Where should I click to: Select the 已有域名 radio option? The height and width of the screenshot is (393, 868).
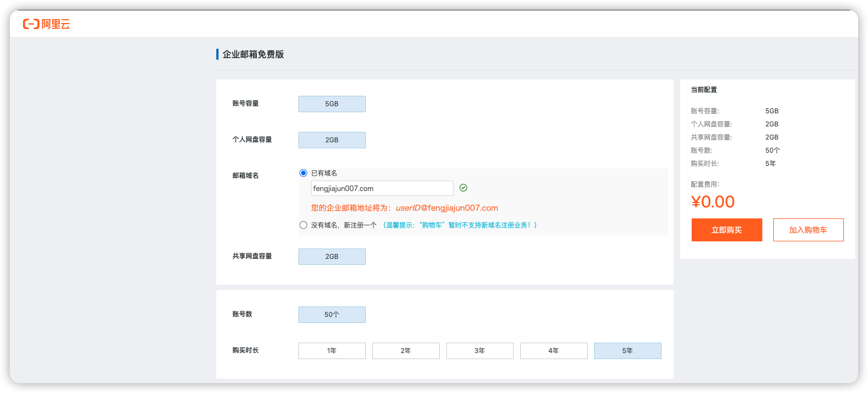[x=303, y=173]
